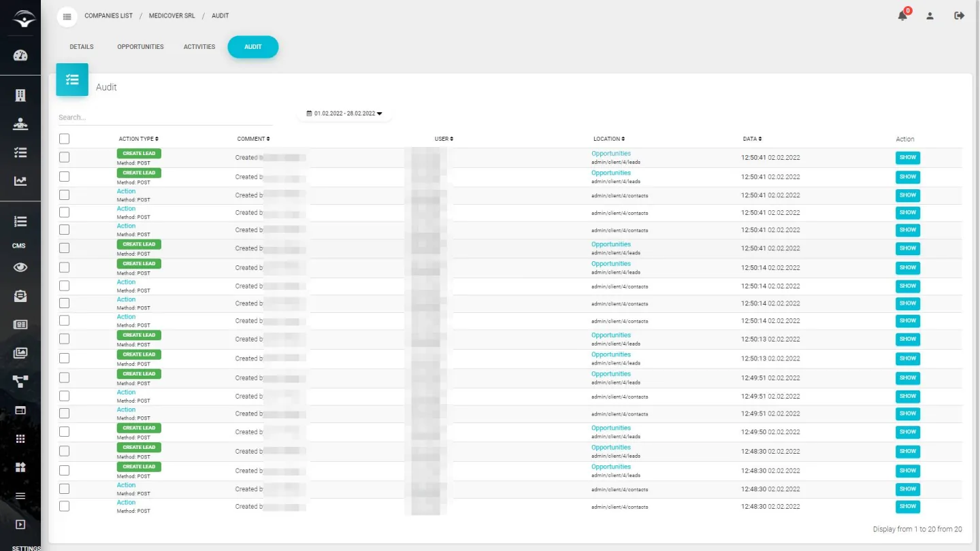This screenshot has height=551, width=980.
Task: Sort the table by Data column
Action: (752, 139)
